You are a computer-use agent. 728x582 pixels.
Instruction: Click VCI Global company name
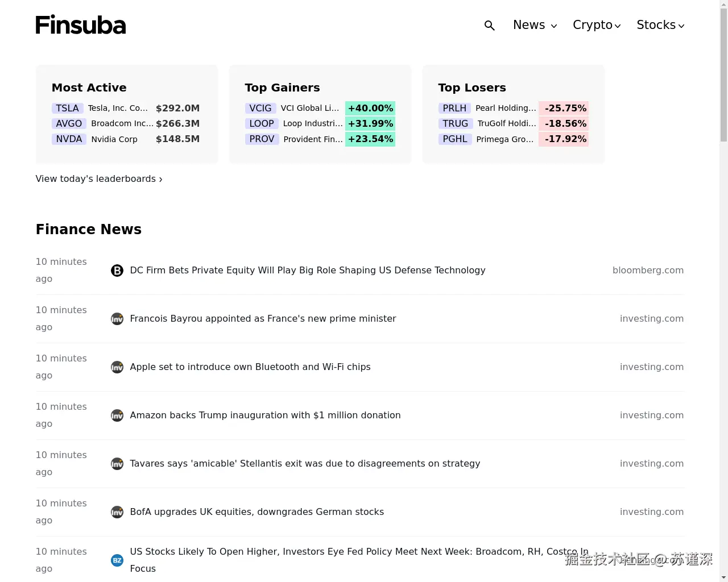click(x=310, y=108)
